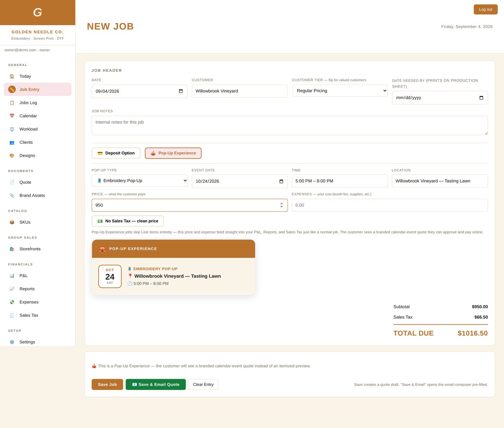Click the Designs palette icon

pyautogui.click(x=12, y=155)
